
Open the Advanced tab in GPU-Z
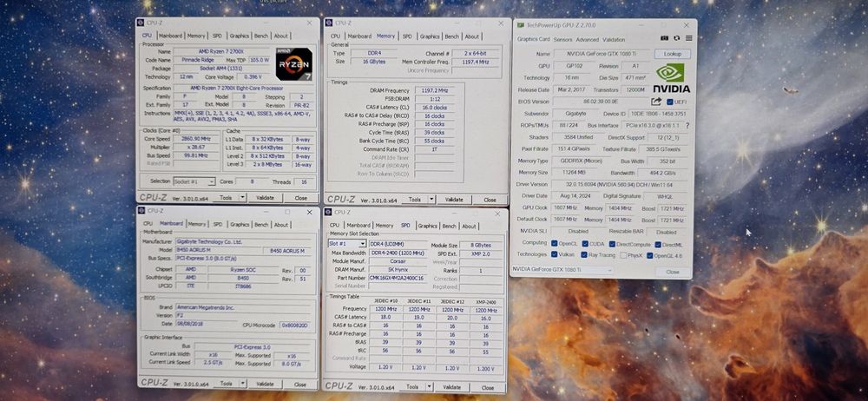(587, 40)
